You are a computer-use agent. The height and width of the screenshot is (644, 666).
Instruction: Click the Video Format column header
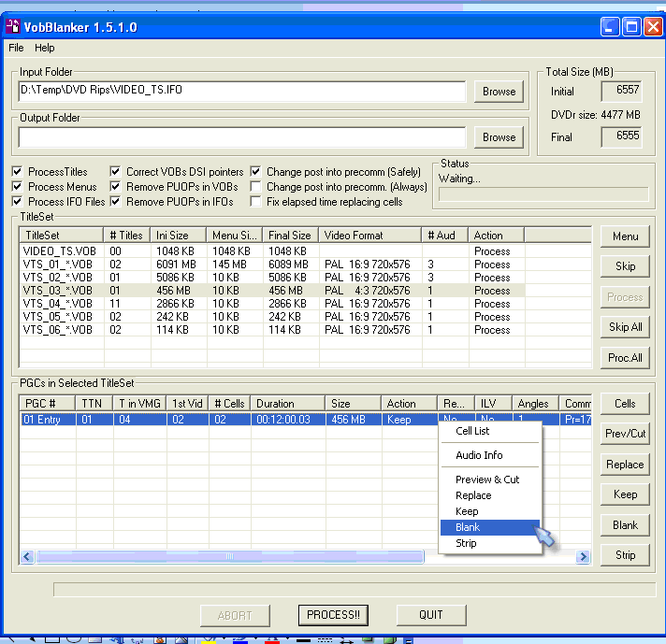pos(369,236)
